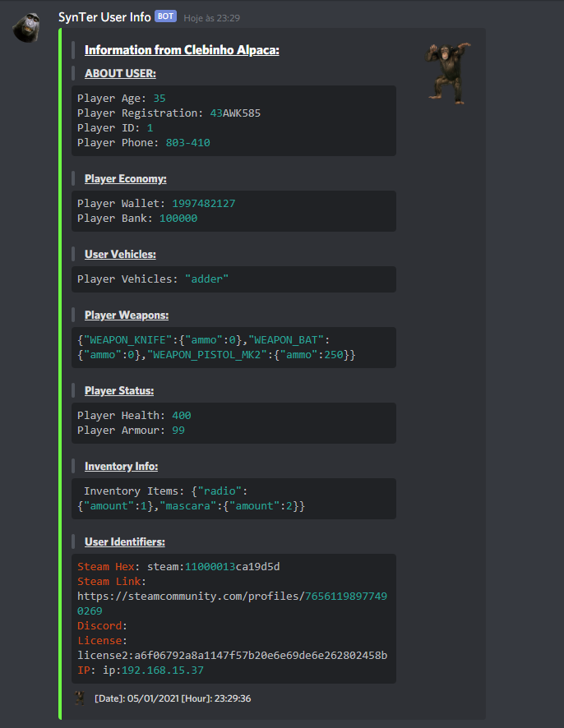Select the license2 hash string
The image size is (564, 728).
click(x=233, y=656)
